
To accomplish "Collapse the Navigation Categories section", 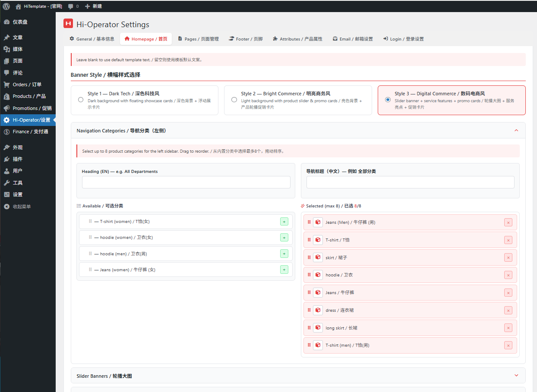I will click(516, 131).
